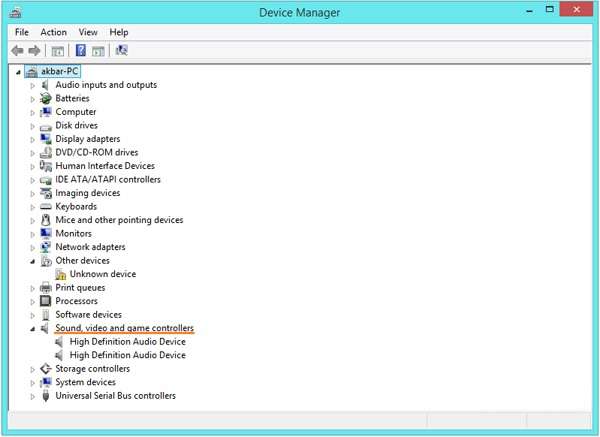Click Scan for hardware changes icon
Image resolution: width=600 pixels, height=437 pixels.
point(121,50)
